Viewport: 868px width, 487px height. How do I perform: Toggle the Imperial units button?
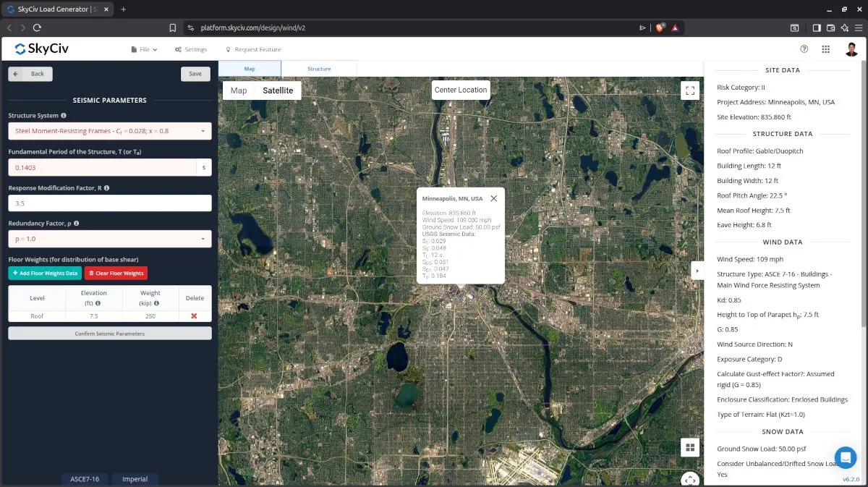(135, 479)
